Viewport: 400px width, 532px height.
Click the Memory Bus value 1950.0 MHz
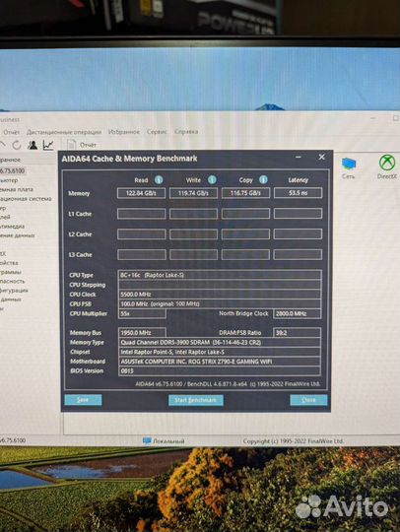(x=142, y=333)
